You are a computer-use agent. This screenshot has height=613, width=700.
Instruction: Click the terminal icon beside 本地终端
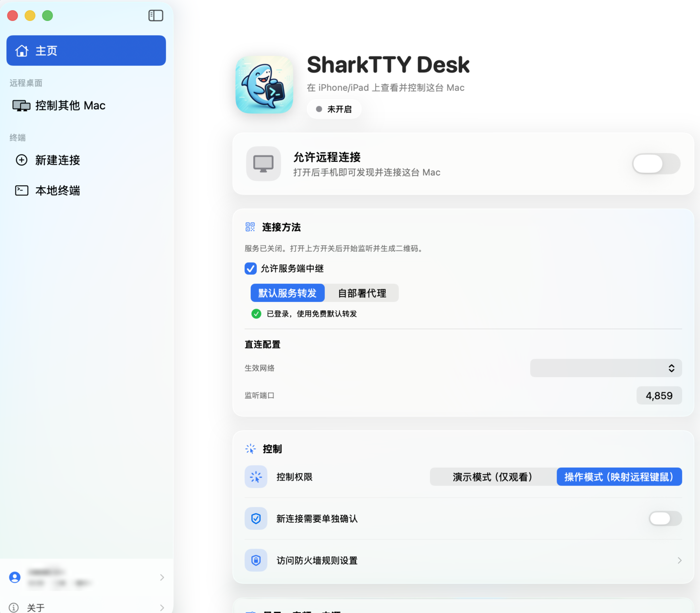[21, 191]
